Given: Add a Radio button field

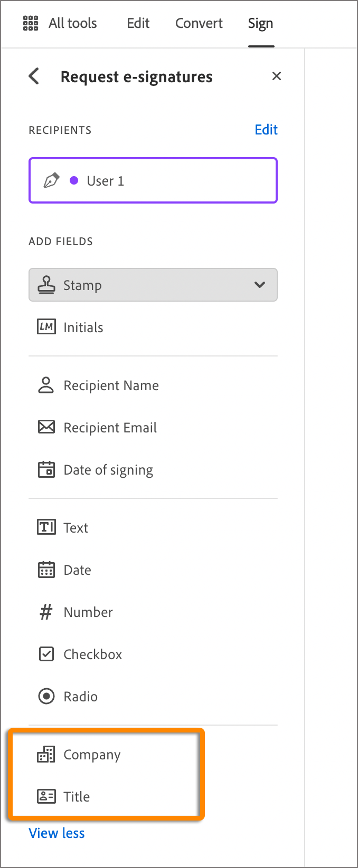Looking at the screenshot, I should coord(80,697).
